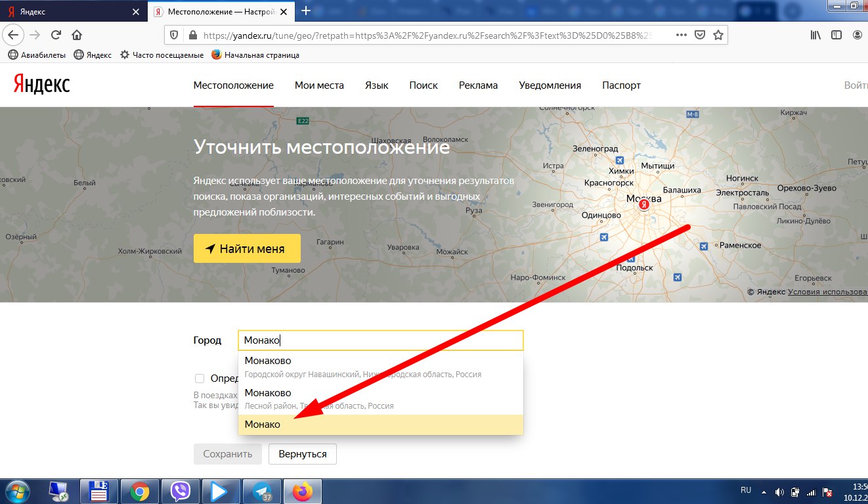Screen dimensions: 868x504
Task: Open the Яндекс bookmark in the bookmarks bar
Action: [x=93, y=55]
